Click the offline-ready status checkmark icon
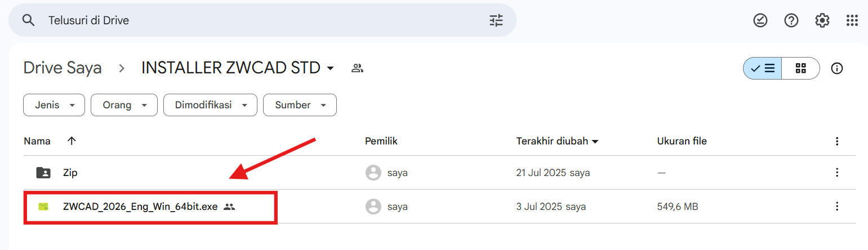 coord(760,21)
